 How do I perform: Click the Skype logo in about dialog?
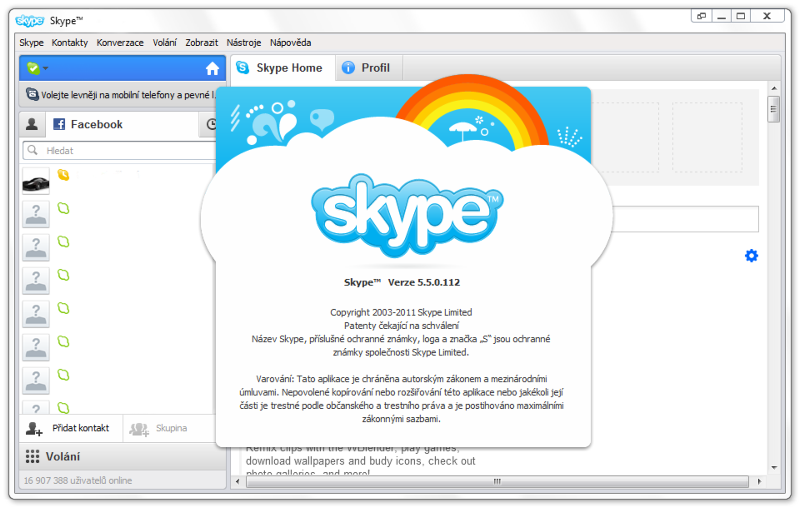pos(407,215)
